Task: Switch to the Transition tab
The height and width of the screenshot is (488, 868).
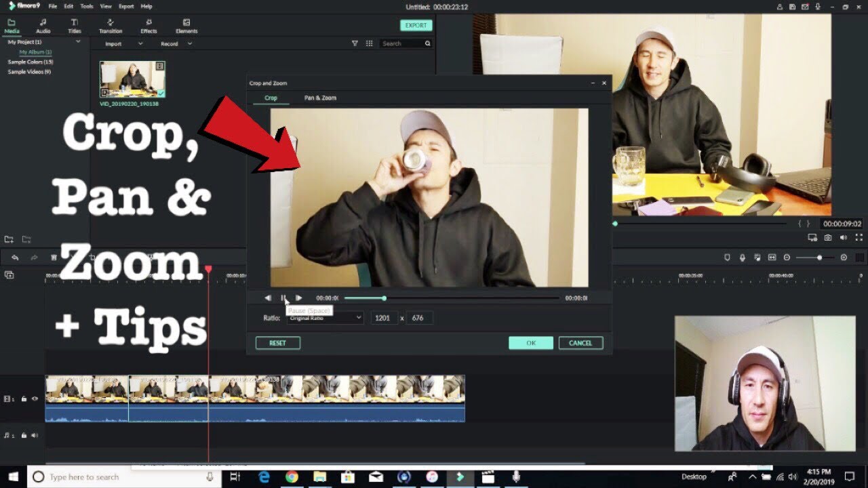Action: click(x=111, y=26)
